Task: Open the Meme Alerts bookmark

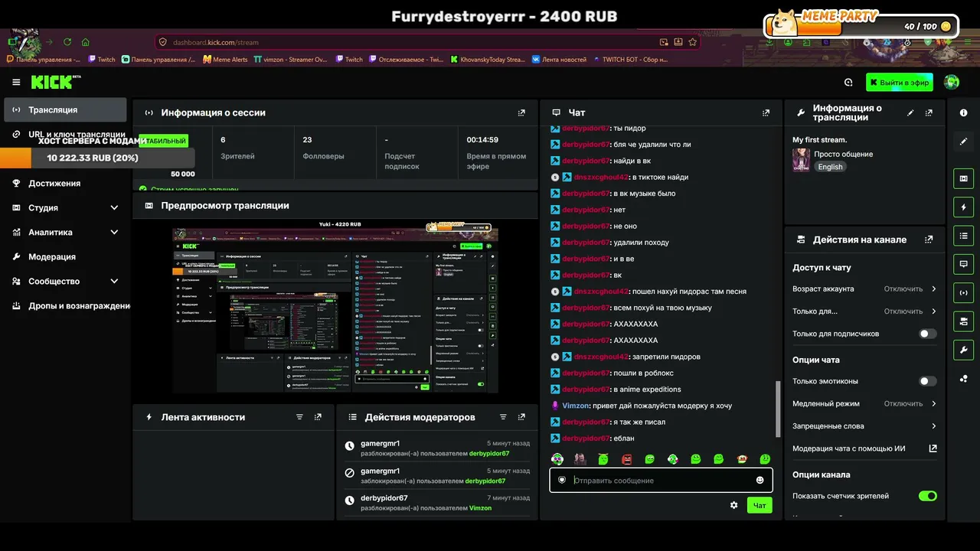Action: point(225,59)
